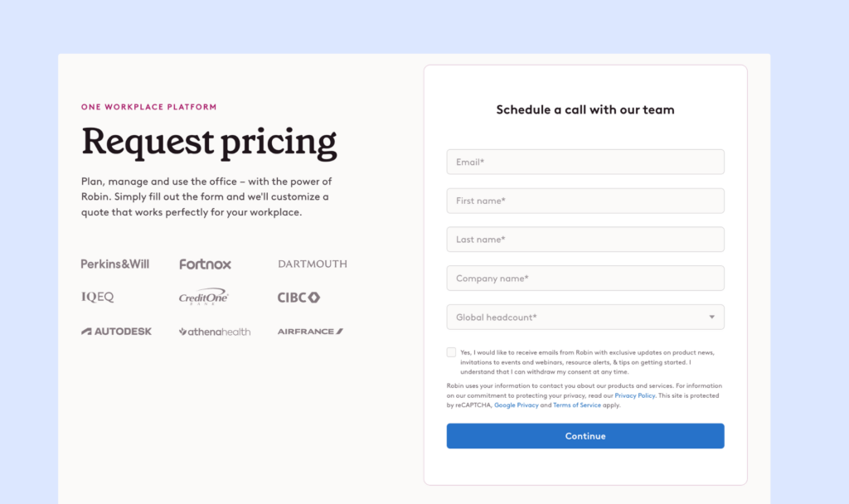
Task: Click the Google Privacy link
Action: [517, 405]
